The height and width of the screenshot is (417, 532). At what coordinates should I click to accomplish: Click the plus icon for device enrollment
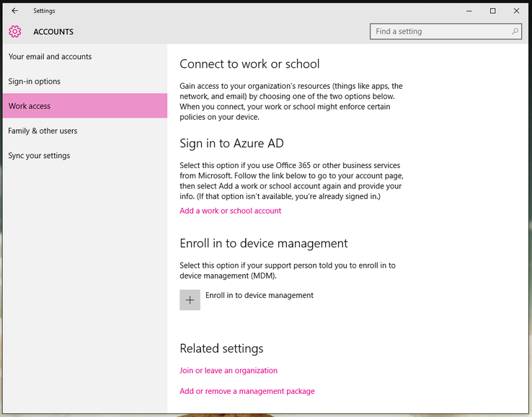190,300
